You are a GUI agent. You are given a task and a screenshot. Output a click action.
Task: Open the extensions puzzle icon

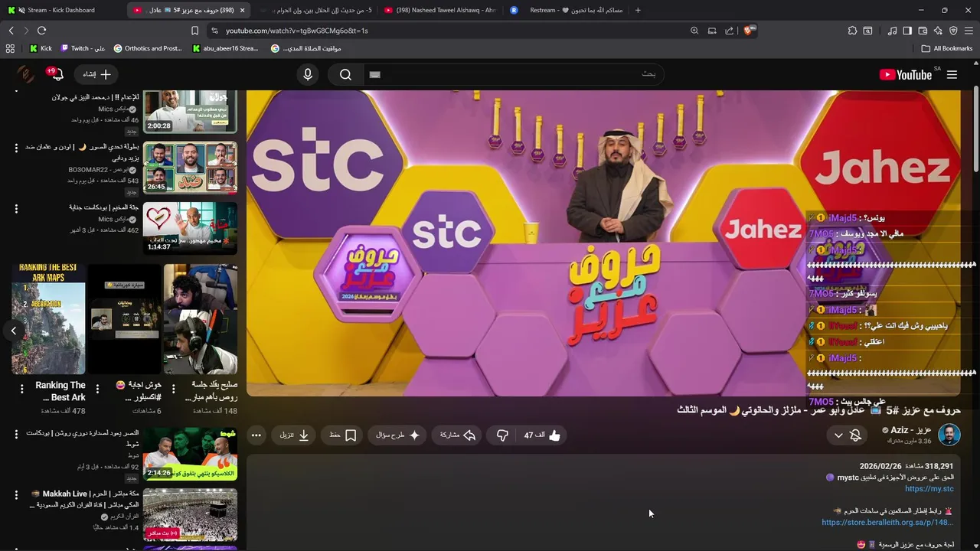(x=852, y=31)
